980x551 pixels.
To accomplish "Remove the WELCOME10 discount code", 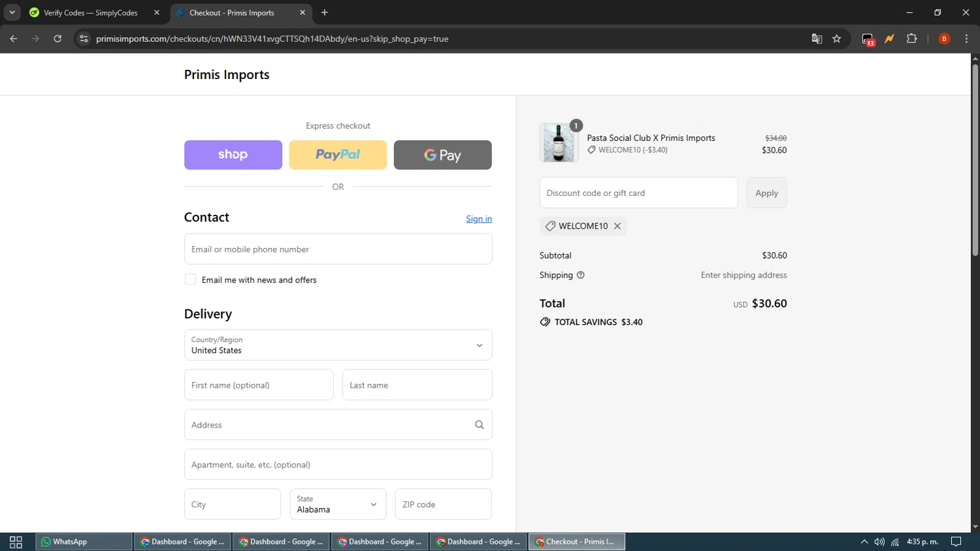I will click(617, 226).
